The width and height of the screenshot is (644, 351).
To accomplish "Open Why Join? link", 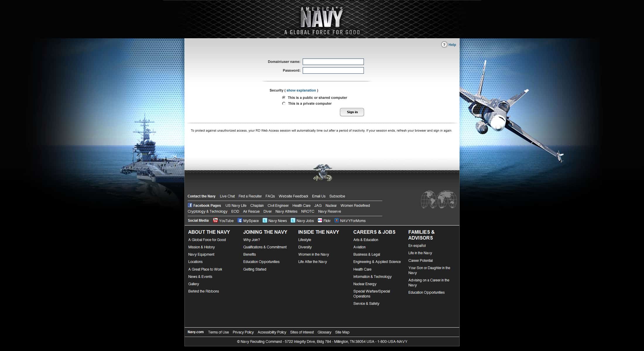I will [251, 240].
